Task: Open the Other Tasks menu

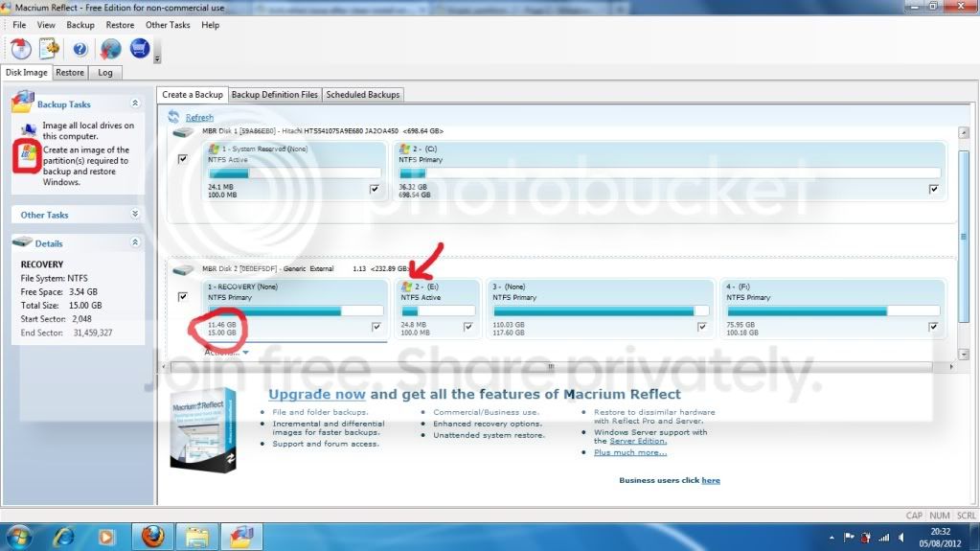Action: 168,25
